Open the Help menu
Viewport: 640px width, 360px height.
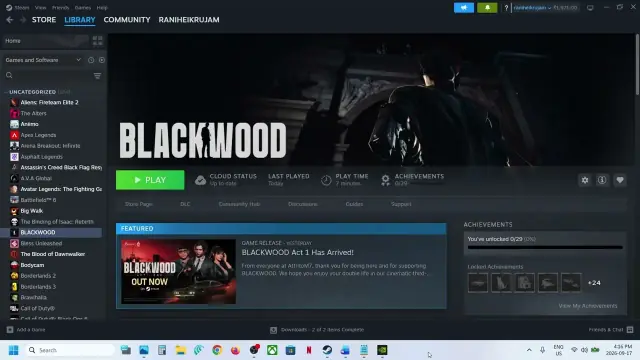102,8
